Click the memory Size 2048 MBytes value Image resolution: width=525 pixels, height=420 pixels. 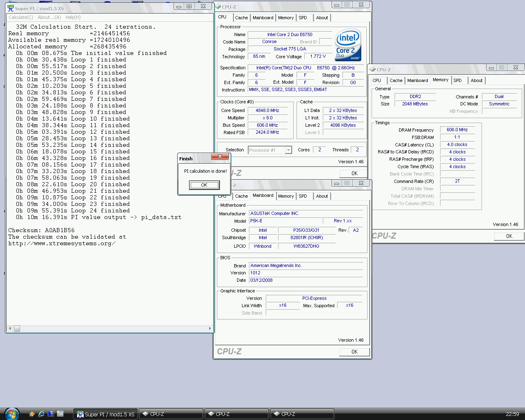click(415, 104)
